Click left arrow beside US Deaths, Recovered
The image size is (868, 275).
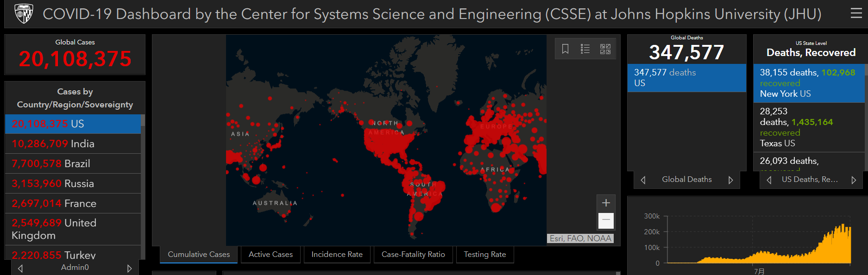[x=769, y=180]
